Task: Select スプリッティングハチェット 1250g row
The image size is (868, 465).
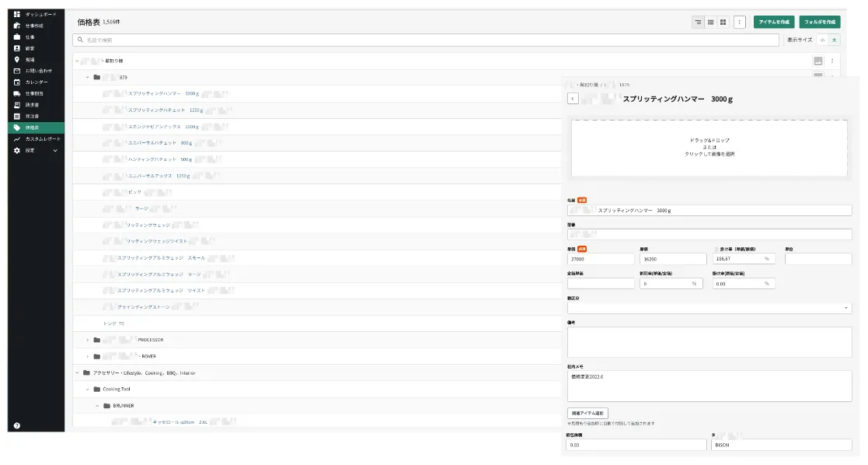Action: [316, 110]
